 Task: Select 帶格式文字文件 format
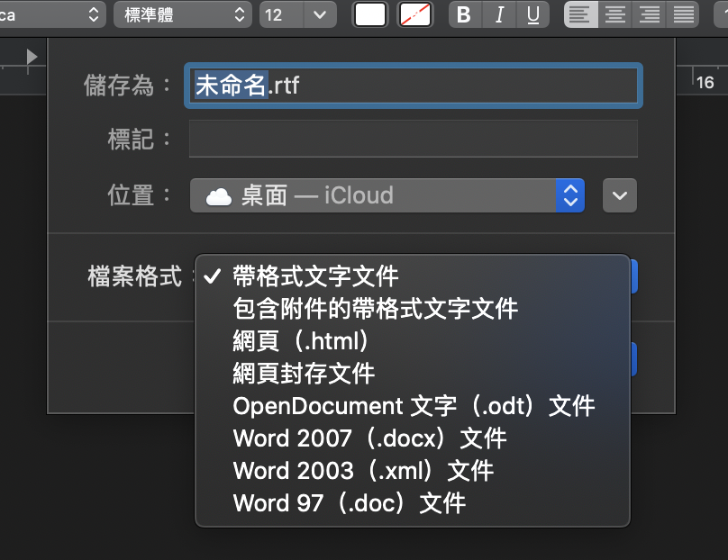413,276
